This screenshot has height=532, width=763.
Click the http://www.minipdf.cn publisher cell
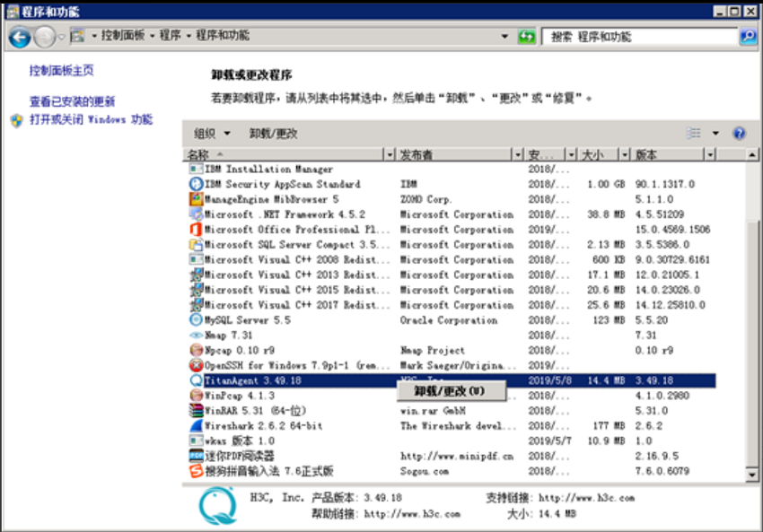pos(456,456)
